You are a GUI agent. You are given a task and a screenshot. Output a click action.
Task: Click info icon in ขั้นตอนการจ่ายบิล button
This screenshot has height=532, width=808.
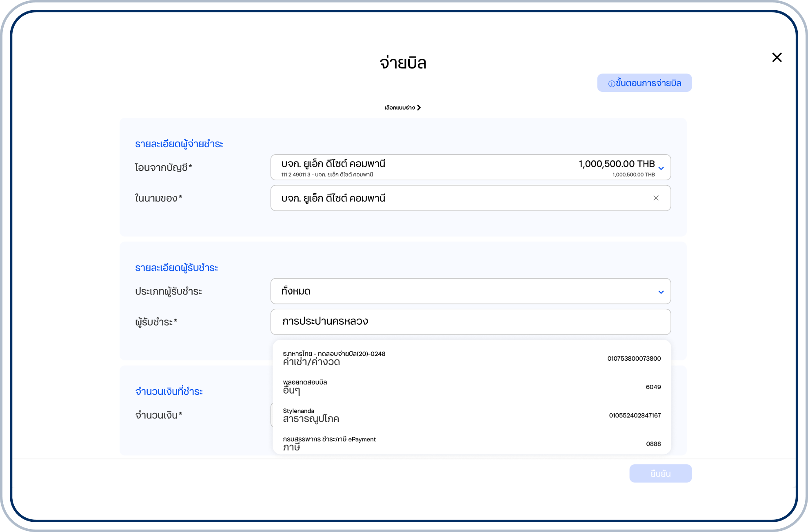611,84
